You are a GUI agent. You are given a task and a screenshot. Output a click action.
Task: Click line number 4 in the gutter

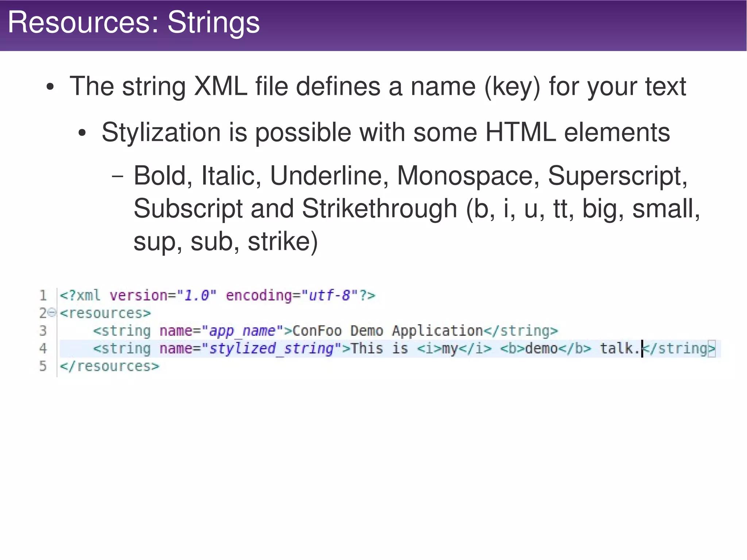[x=43, y=348]
